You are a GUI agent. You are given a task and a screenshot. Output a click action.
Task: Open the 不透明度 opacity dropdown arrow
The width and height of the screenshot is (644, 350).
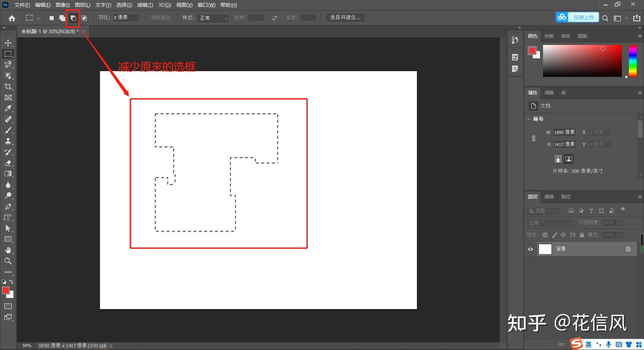tap(621, 223)
